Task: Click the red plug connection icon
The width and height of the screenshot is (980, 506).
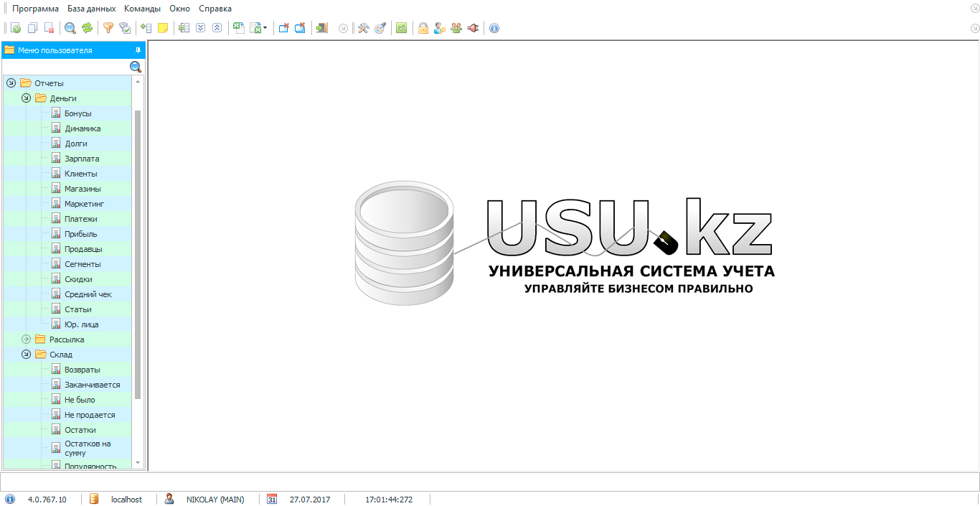Action: click(x=472, y=28)
